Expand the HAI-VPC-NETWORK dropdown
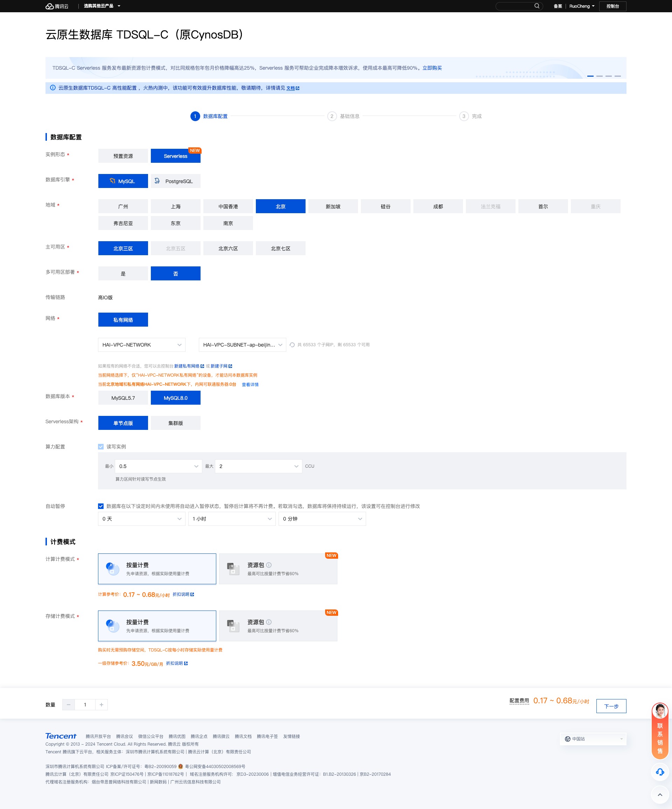Image resolution: width=672 pixels, height=809 pixels. click(x=141, y=345)
